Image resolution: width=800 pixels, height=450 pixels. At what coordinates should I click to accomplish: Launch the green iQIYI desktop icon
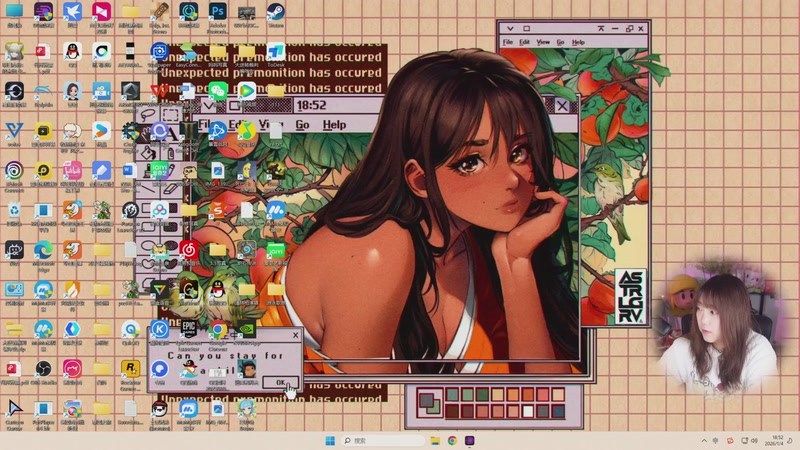[159, 171]
